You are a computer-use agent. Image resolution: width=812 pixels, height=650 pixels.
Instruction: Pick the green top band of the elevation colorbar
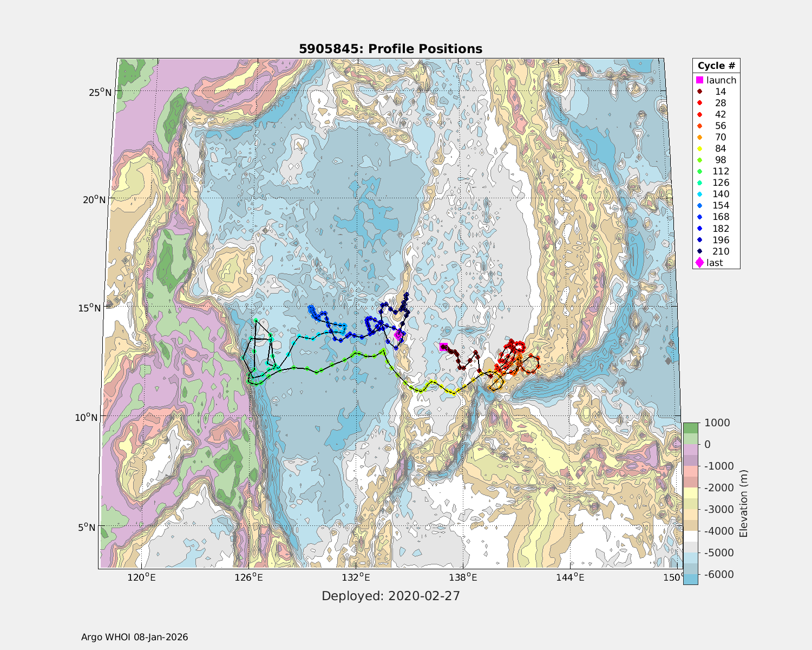(x=690, y=428)
